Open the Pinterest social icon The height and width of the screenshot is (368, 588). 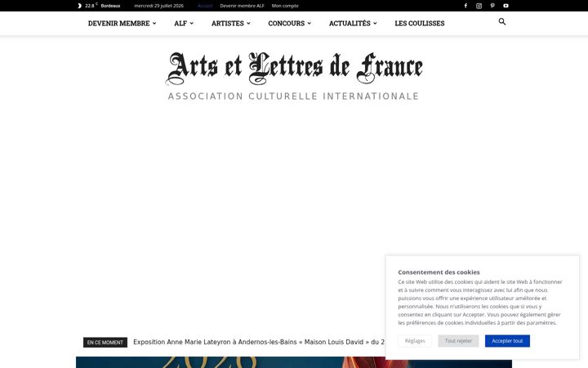click(x=492, y=6)
